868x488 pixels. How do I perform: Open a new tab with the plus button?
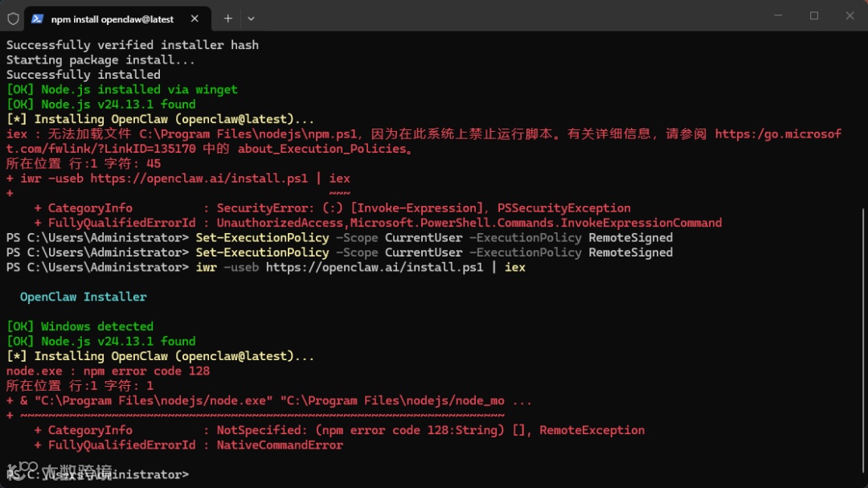tap(228, 18)
